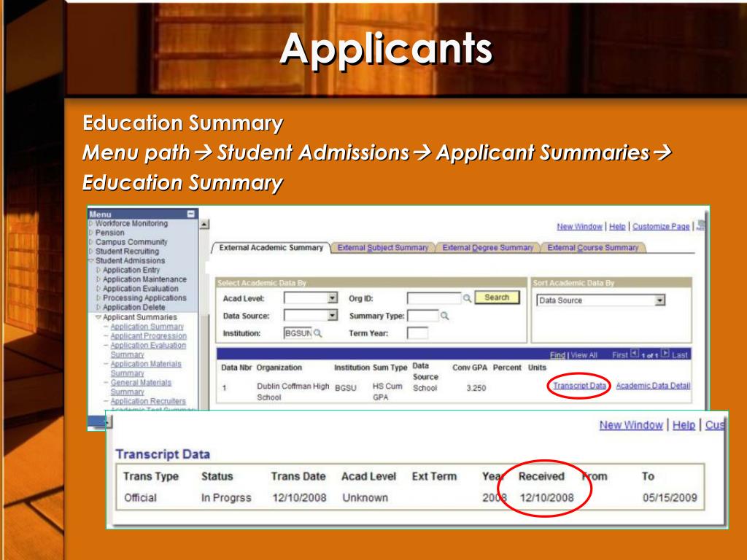Select Received date 12/10/2008
747x560 pixels.
click(546, 498)
